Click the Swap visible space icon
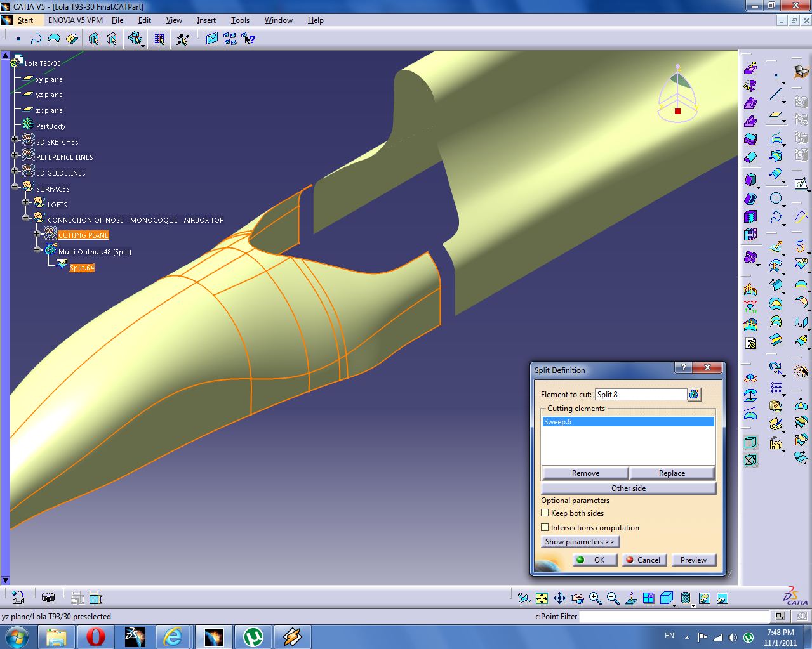Viewport: 812px width, 649px height. [722, 598]
